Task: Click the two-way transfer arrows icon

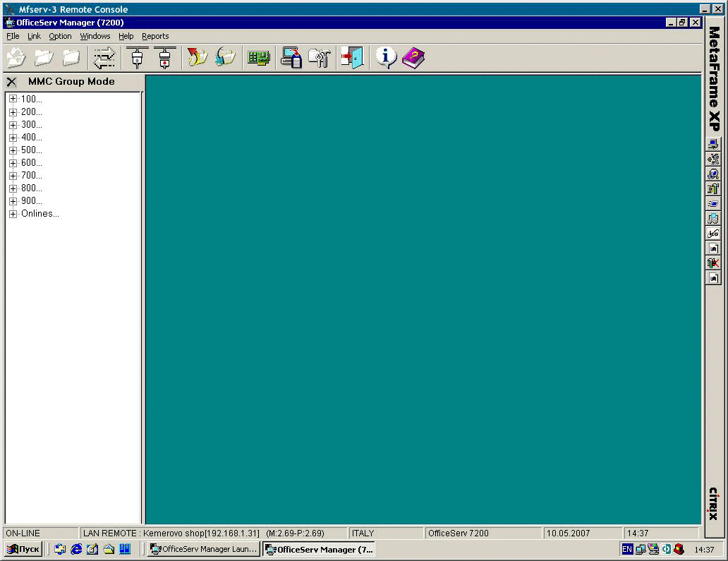Action: [x=104, y=58]
